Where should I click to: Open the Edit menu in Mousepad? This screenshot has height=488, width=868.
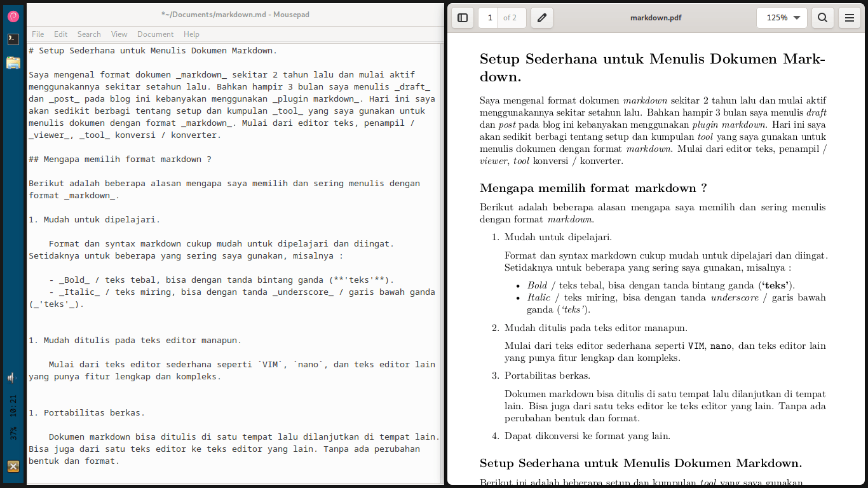[61, 34]
